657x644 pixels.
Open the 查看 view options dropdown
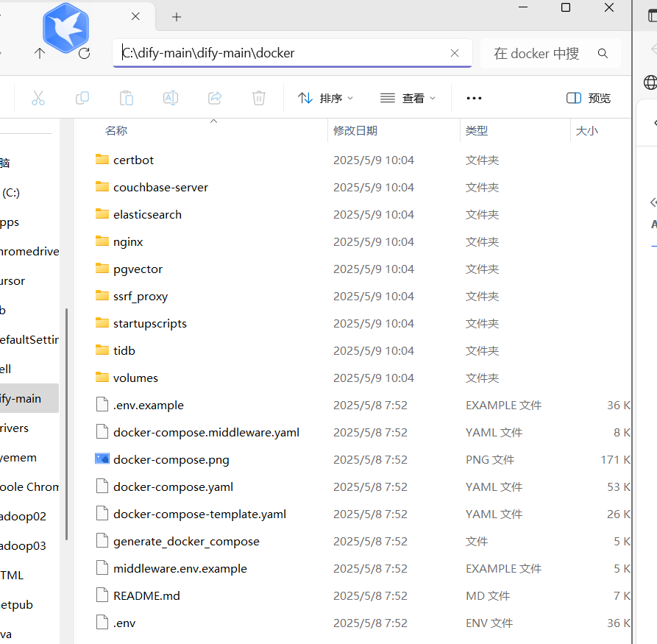pos(408,98)
